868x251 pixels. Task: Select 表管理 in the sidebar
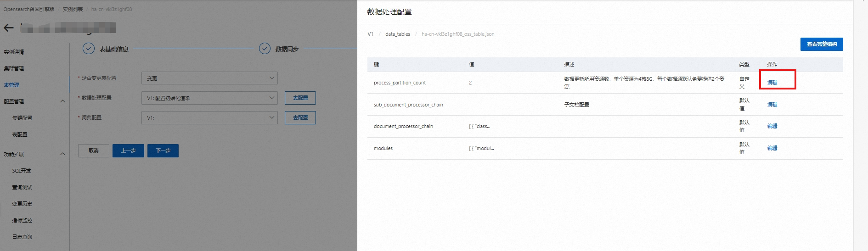(x=12, y=85)
